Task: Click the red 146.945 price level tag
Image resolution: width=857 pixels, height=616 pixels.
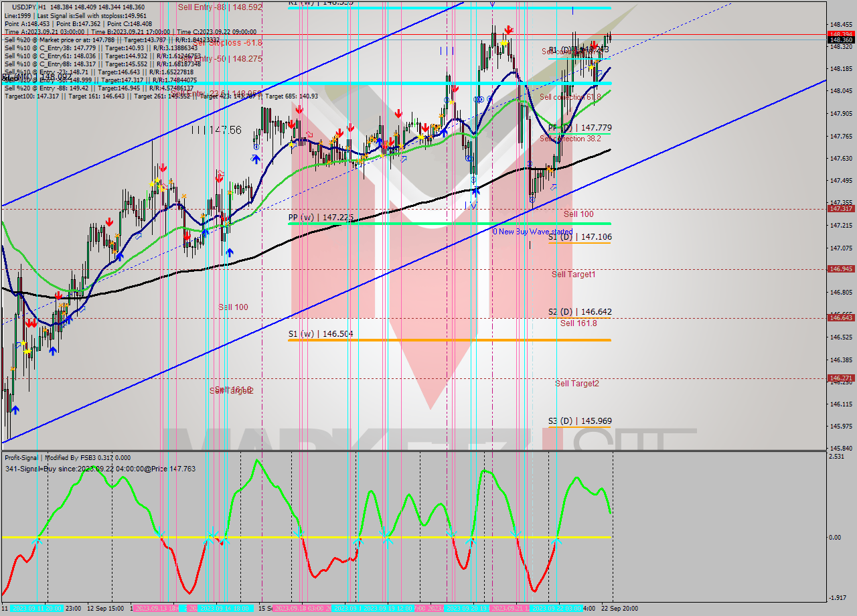Action: [841, 268]
